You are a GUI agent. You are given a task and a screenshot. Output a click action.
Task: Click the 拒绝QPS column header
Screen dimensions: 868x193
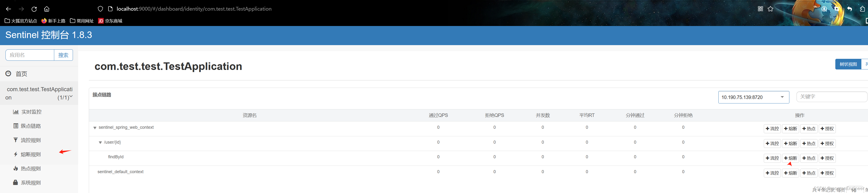(x=495, y=115)
